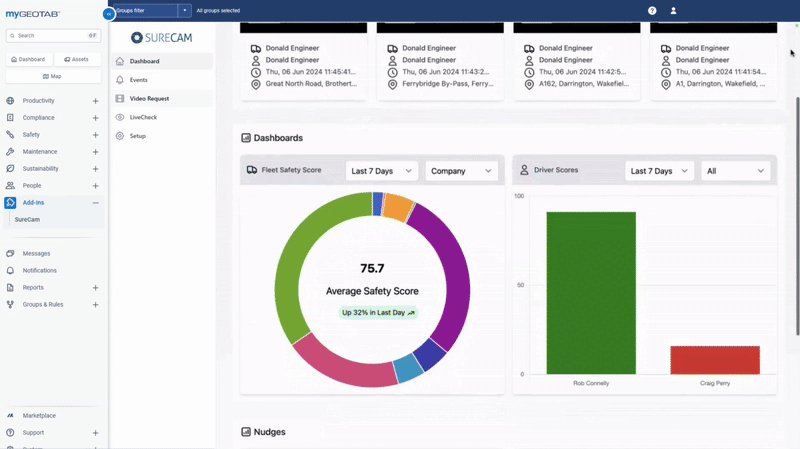
Task: Collapse the Add-Ins section minus toggle
Action: [95, 203]
